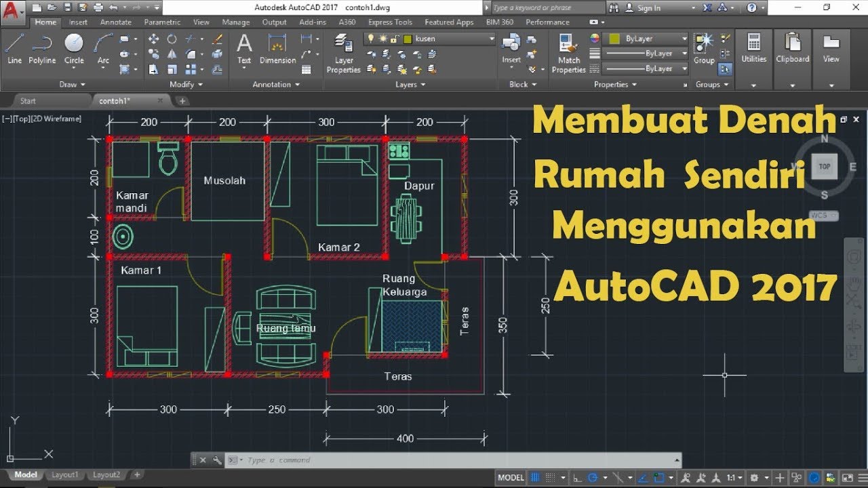This screenshot has height=488, width=868.
Task: Toggle polar tracking in status bar
Action: point(592,478)
